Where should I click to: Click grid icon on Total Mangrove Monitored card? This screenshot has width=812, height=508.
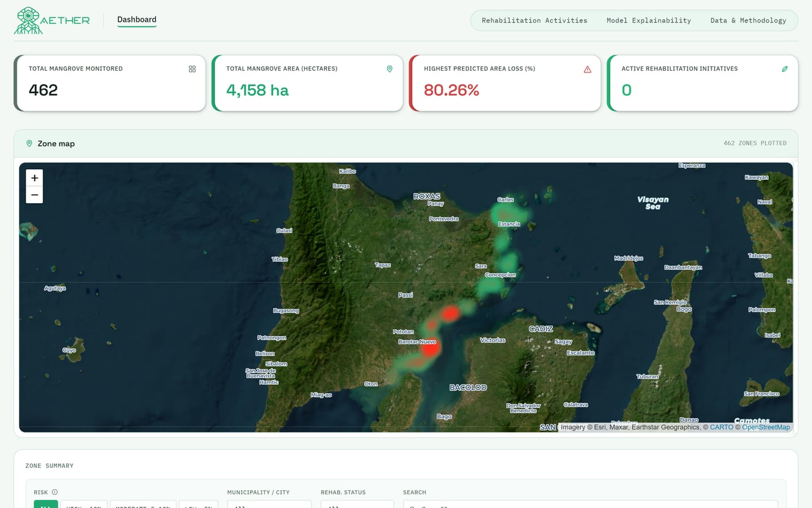(192, 69)
